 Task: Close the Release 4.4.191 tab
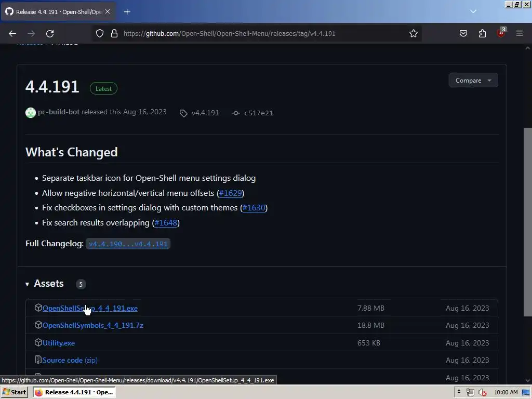[x=108, y=11]
